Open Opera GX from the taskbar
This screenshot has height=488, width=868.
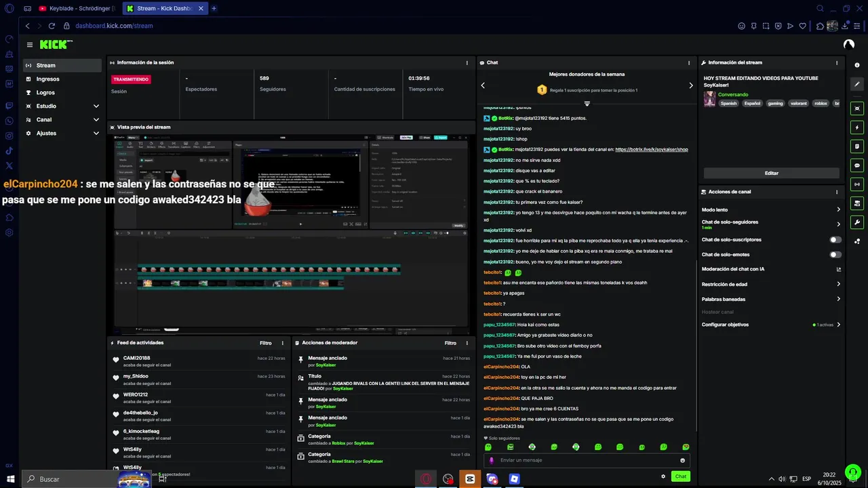coord(426,479)
